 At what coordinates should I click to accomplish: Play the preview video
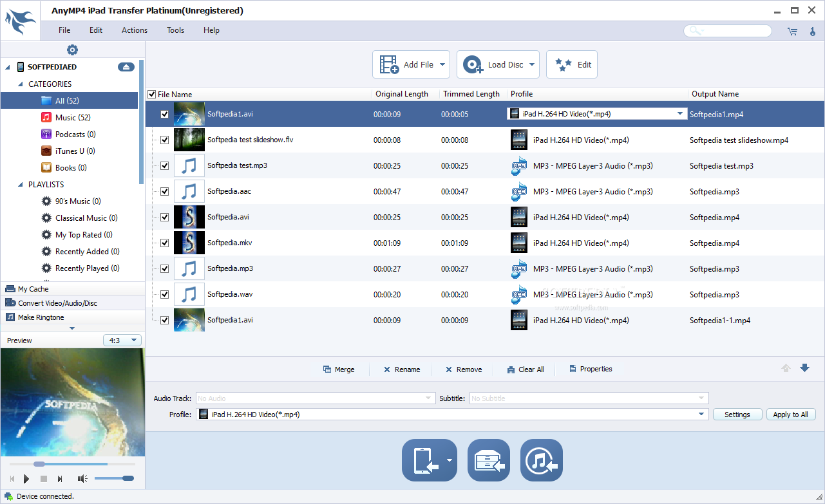[x=26, y=478]
